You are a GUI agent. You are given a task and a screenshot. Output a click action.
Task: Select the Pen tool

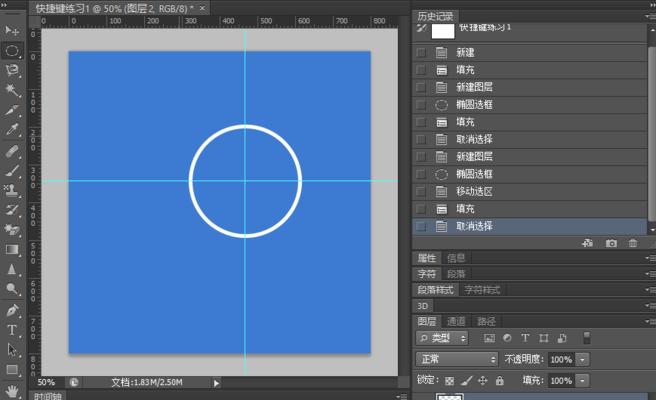[x=12, y=310]
